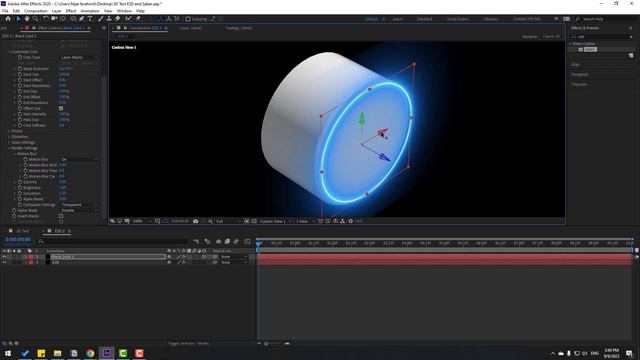Click the Start Size stopwatch icon
640x360 pixels.
coord(20,75)
